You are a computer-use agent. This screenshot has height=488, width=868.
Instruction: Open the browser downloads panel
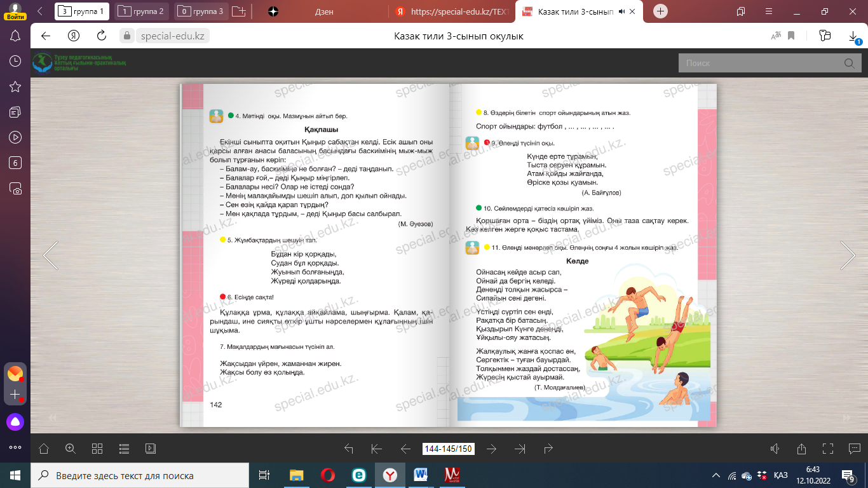[853, 36]
